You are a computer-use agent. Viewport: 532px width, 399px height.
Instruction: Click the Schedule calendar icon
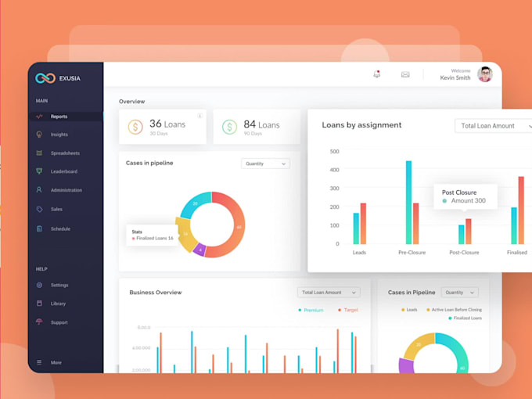(x=39, y=228)
